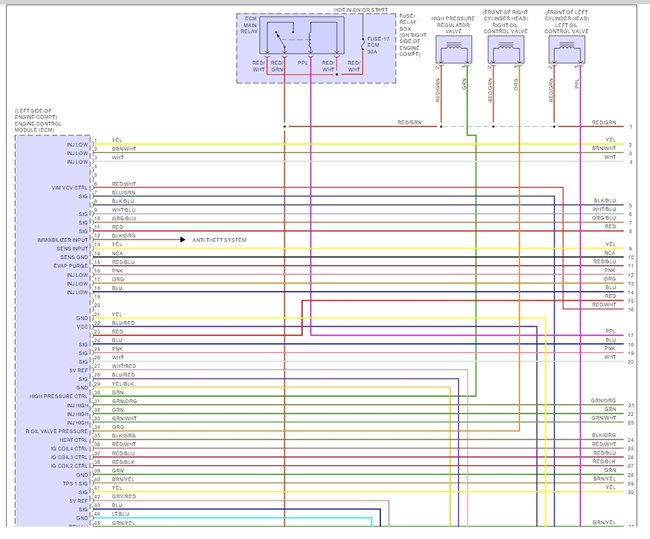Click the 'GRN/ORG' label ending at connector 21
Image resolution: width=650 pixels, height=539 pixels.
603,401
